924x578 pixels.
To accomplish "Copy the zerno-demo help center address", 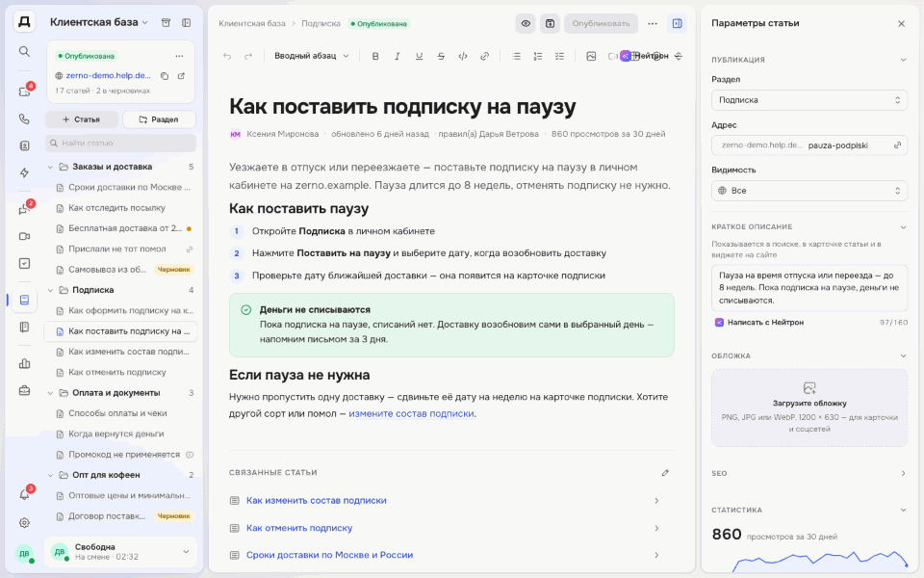I will coord(165,76).
